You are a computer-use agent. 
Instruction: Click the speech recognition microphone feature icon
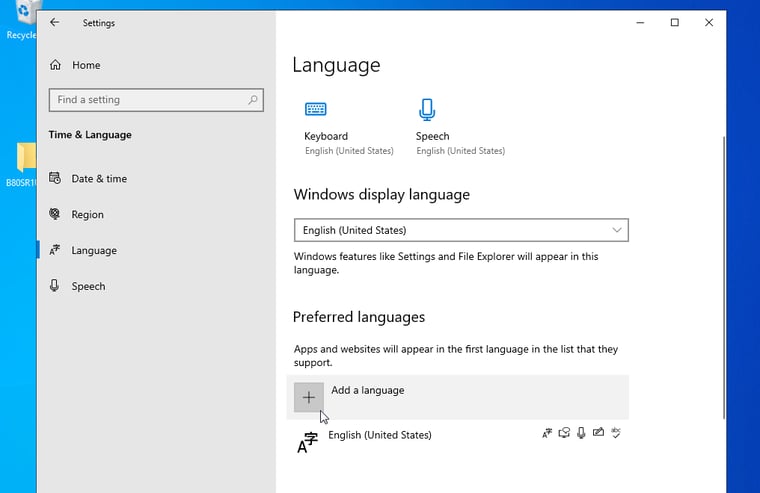[581, 433]
